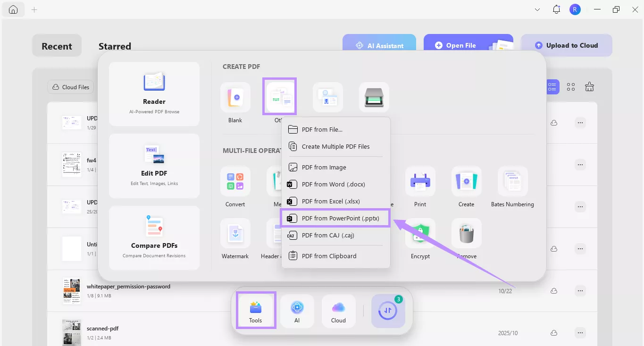Enable list view display mode
Viewport: 644px width, 346px height.
(x=552, y=86)
